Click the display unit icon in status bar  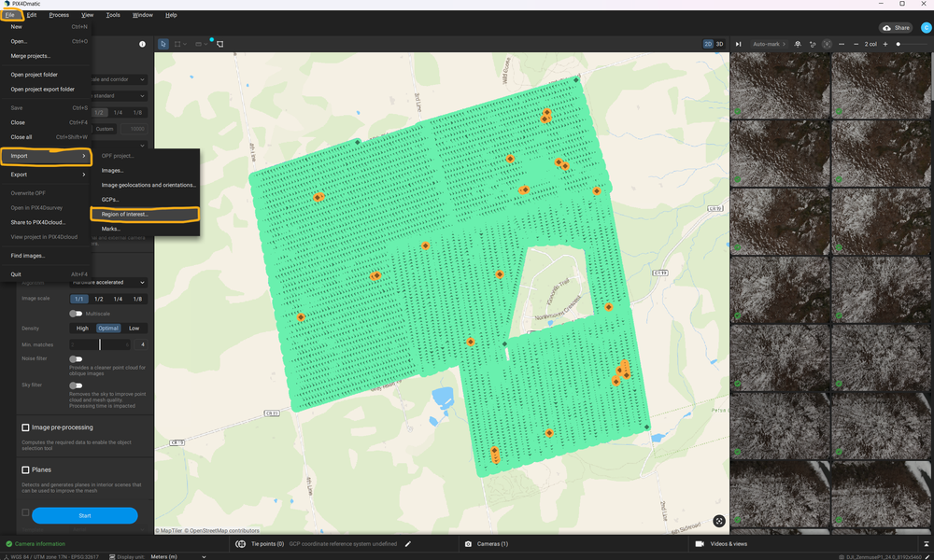[112, 557]
